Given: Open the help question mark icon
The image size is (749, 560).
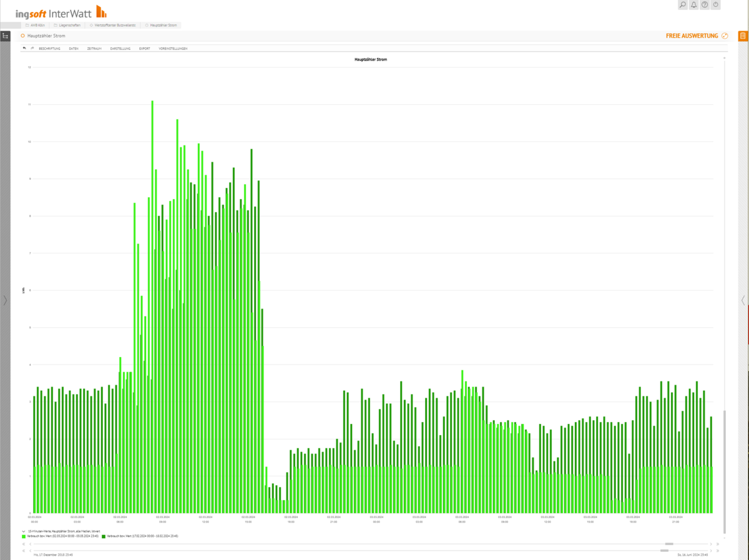Looking at the screenshot, I should [705, 5].
